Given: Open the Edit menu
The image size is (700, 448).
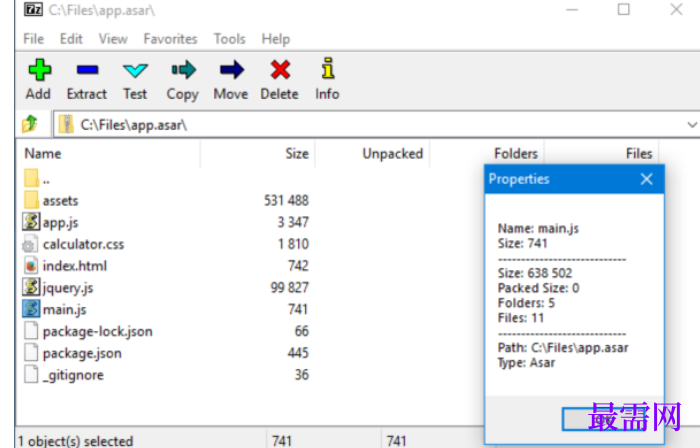Looking at the screenshot, I should click(71, 39).
